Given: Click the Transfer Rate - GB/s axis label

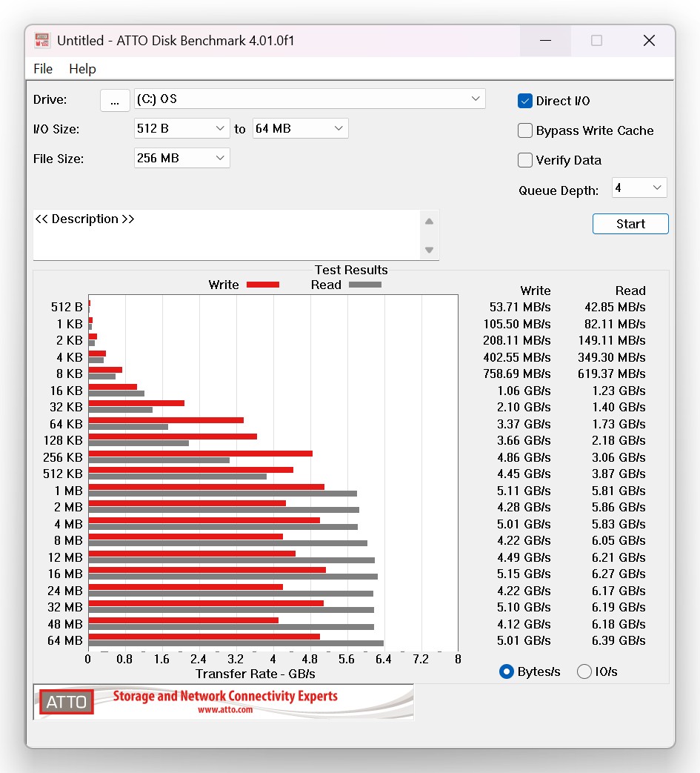Looking at the screenshot, I should pyautogui.click(x=255, y=674).
